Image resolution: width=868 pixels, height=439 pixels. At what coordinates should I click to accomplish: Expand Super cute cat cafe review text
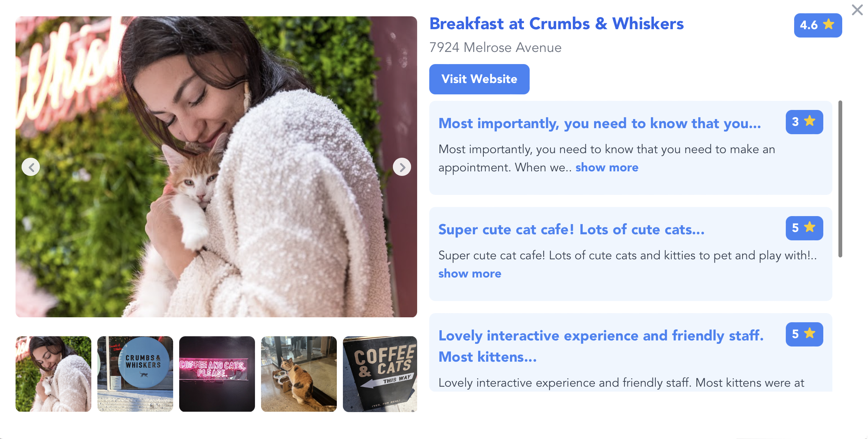(469, 273)
